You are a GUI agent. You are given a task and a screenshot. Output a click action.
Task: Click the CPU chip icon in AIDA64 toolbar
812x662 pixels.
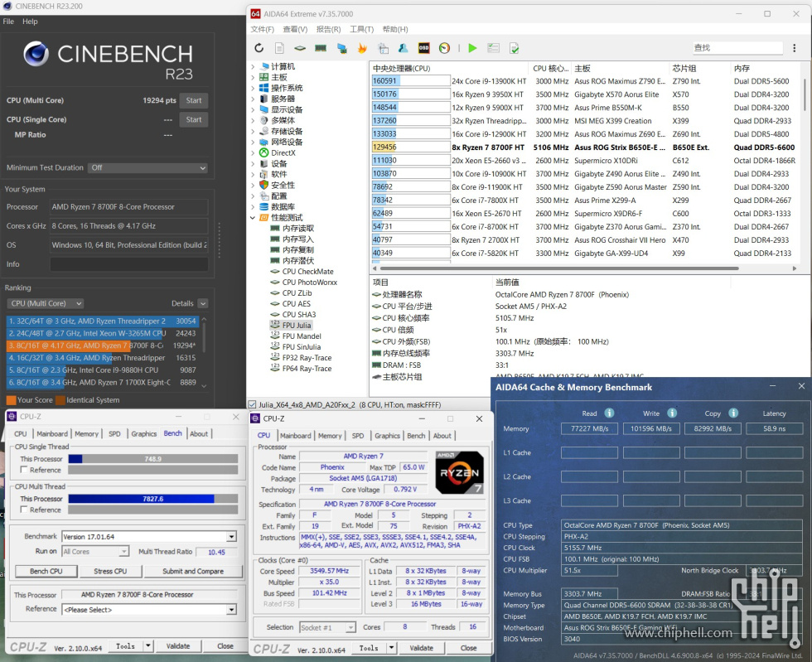pyautogui.click(x=300, y=48)
